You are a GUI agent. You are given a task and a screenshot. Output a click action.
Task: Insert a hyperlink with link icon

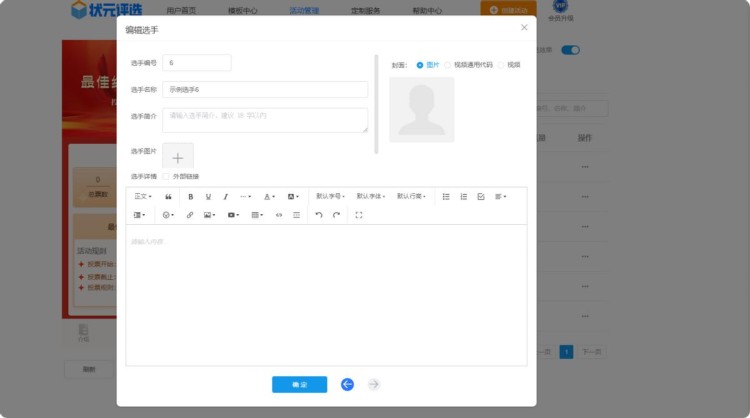point(190,215)
